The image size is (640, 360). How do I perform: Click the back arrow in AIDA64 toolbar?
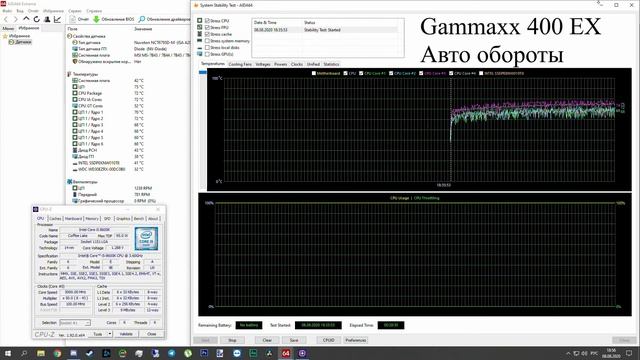[6, 19]
